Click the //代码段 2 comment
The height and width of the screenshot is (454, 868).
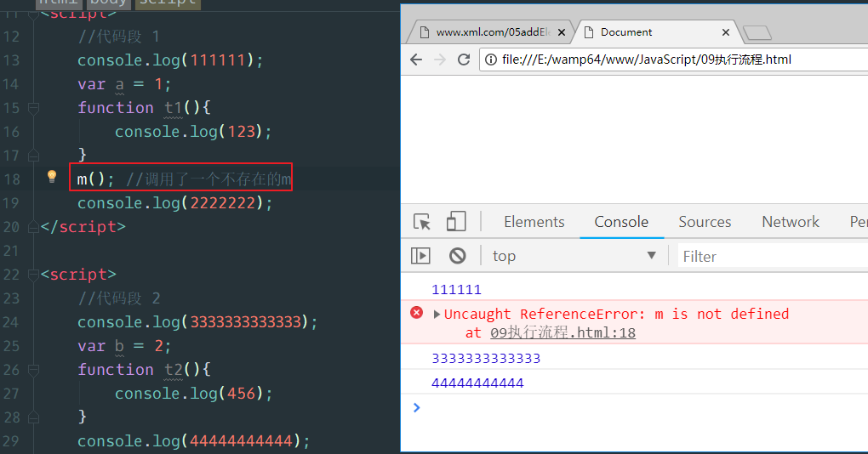tap(119, 298)
